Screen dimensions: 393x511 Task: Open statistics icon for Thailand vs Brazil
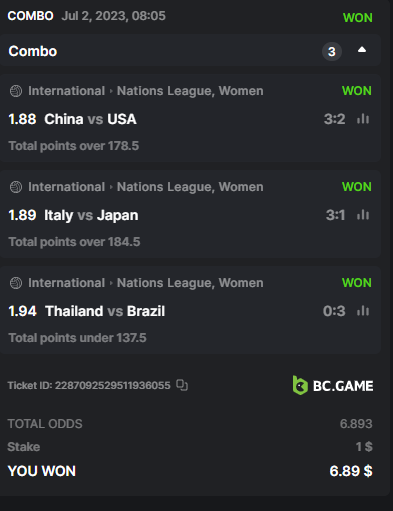363,311
